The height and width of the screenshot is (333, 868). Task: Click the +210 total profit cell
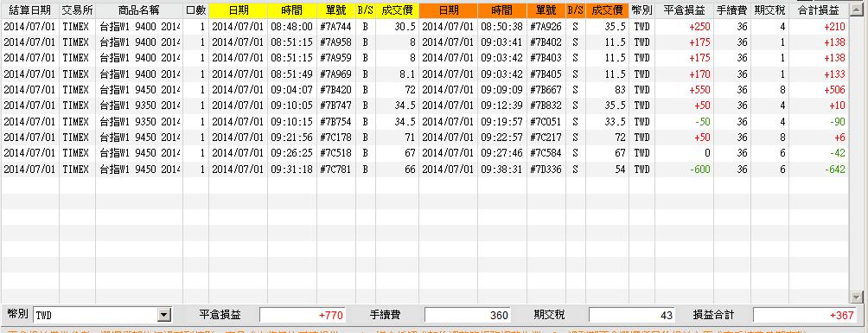click(835, 27)
